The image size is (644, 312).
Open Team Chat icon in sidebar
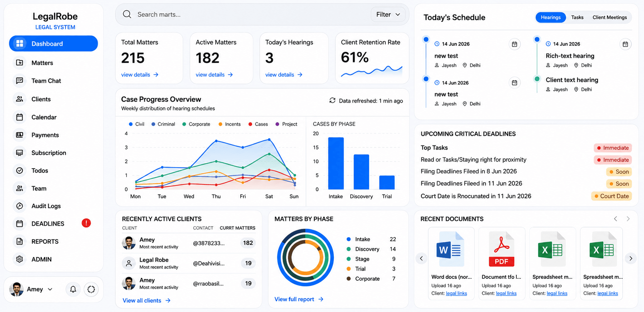point(20,80)
